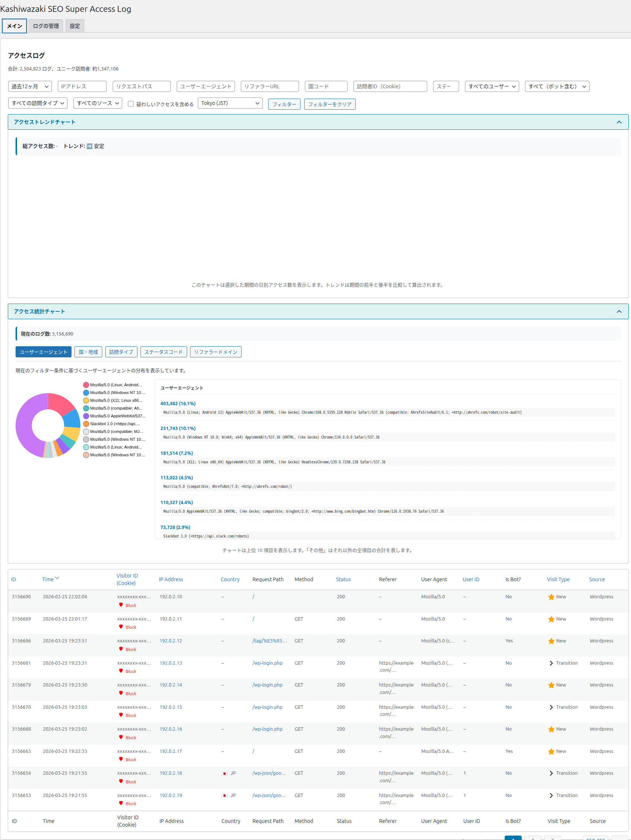The image size is (631, 840).
Task: Open the Tokyo (JST) timezone dropdown
Action: click(230, 103)
